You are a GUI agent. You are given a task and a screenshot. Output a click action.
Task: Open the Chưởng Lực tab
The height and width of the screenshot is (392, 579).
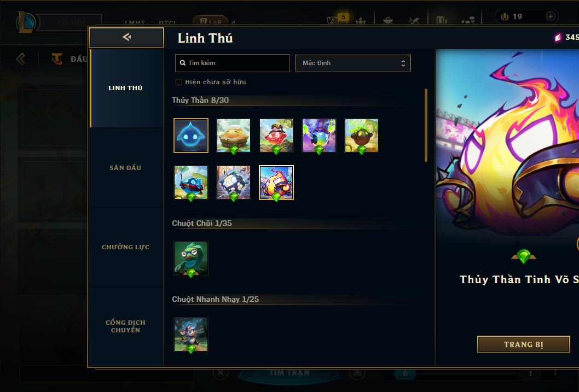(126, 247)
